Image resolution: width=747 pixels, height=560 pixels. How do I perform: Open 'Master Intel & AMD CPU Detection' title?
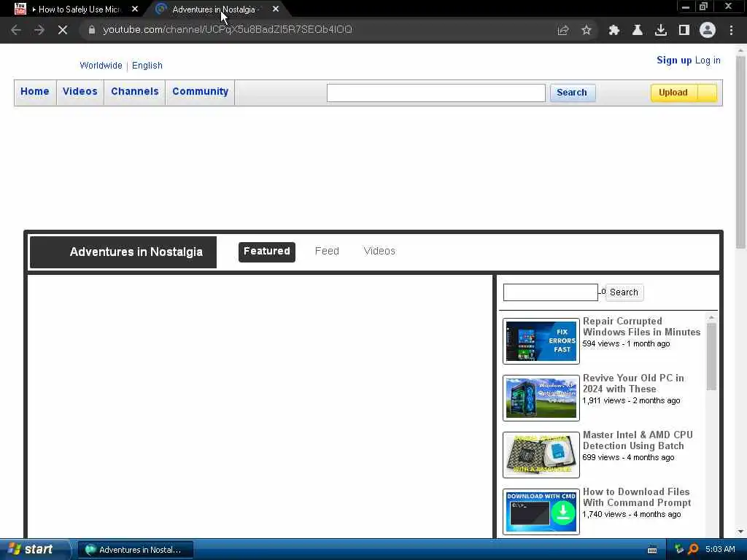click(x=638, y=440)
